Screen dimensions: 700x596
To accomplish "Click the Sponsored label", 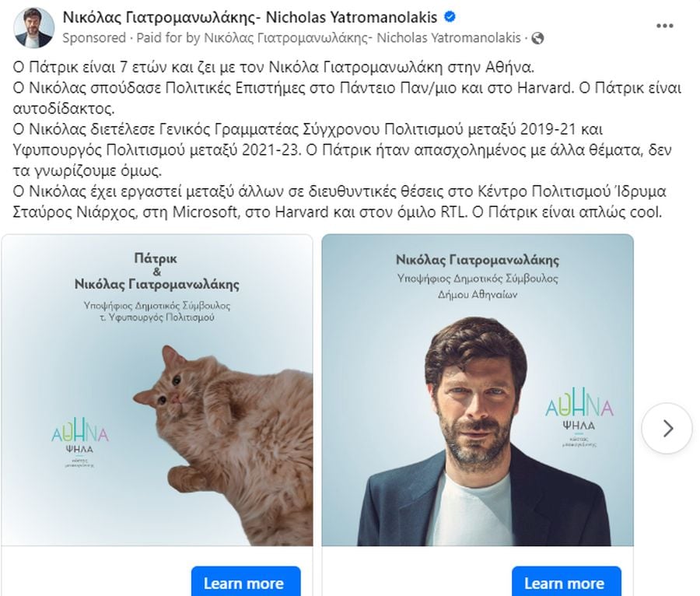I will (x=94, y=38).
